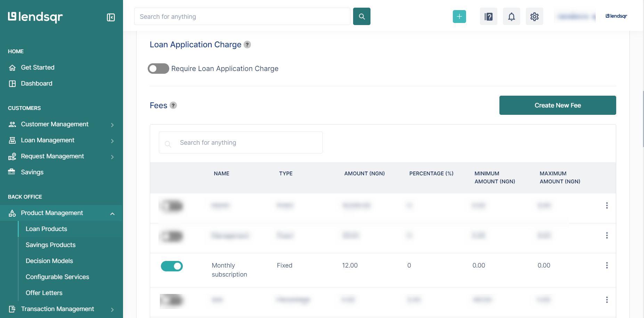Open the help guide icon
644x318 pixels.
(489, 16)
